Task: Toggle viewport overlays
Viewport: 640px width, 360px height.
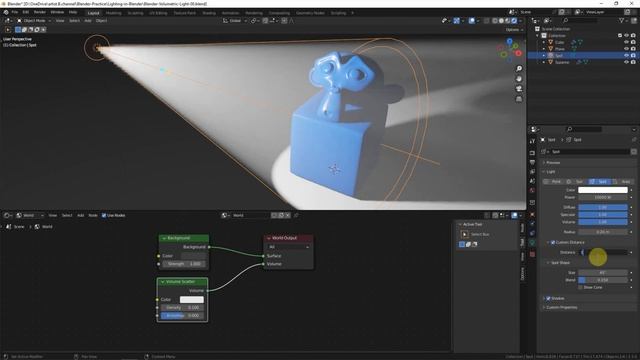Action: point(471,20)
